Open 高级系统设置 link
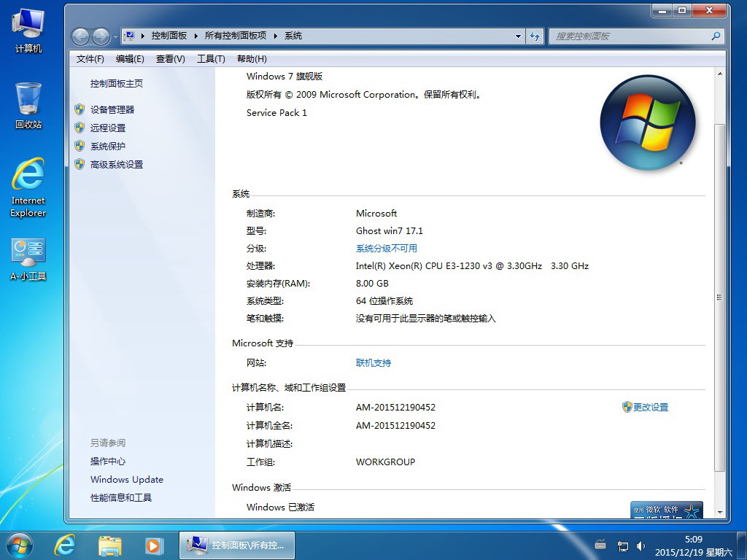 tap(117, 164)
